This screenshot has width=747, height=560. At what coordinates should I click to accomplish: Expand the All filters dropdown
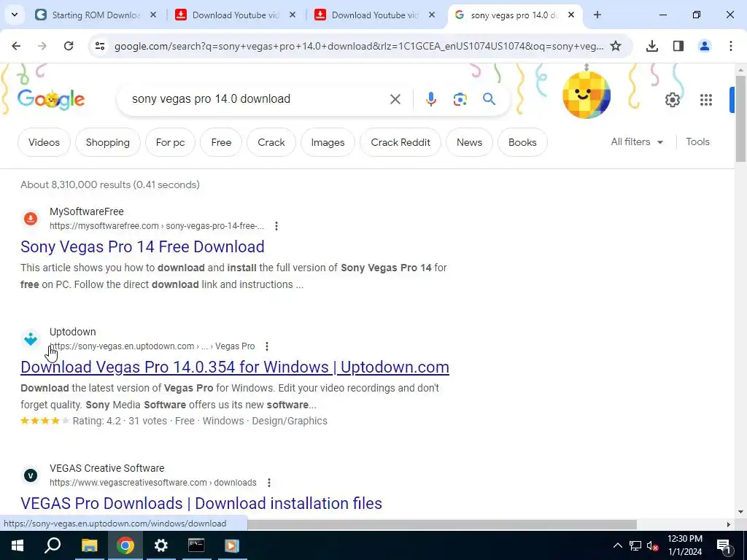[637, 142]
